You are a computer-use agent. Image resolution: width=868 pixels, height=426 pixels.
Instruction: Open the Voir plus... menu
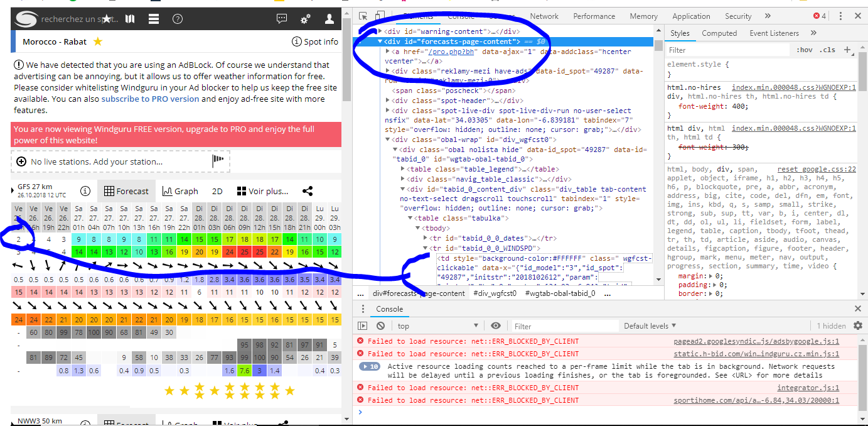[263, 191]
